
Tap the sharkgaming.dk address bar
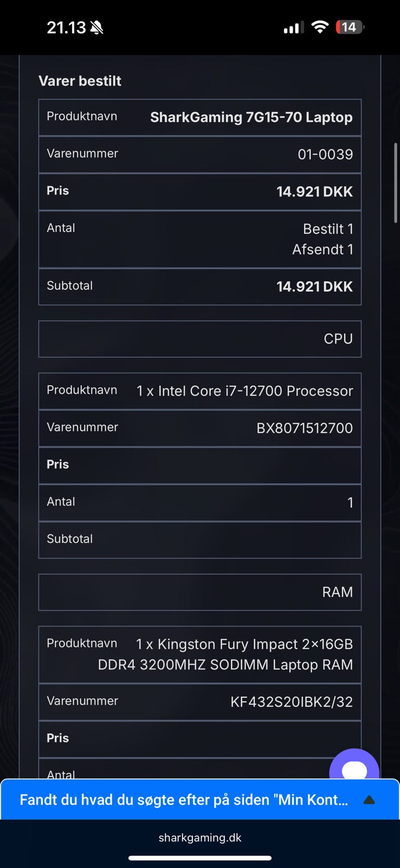[200, 838]
